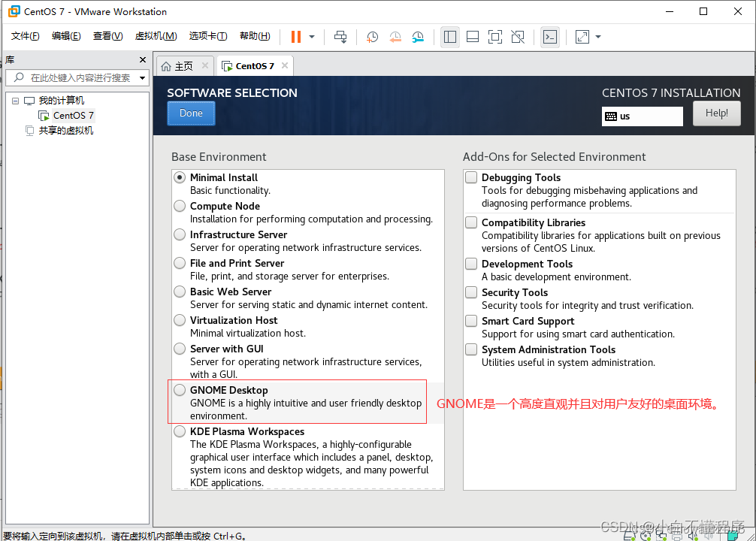The width and height of the screenshot is (756, 541).
Task: Click the us keyboard layout selector
Action: pyautogui.click(x=643, y=116)
